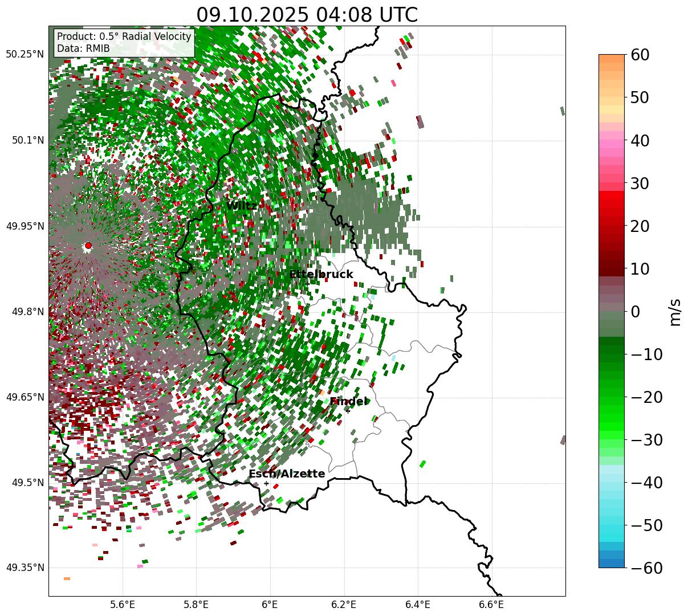Select the Findel city label
Image resolution: width=688 pixels, height=616 pixels.
(348, 401)
